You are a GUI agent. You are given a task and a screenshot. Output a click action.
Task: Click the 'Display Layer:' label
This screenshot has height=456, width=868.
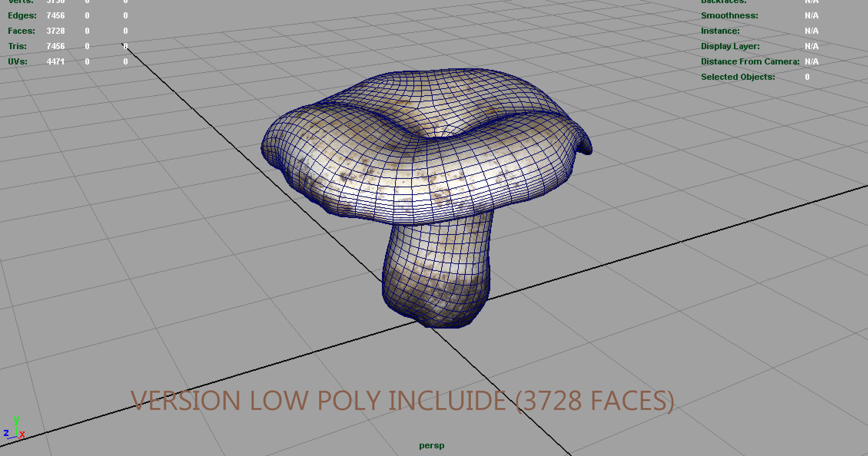[730, 46]
